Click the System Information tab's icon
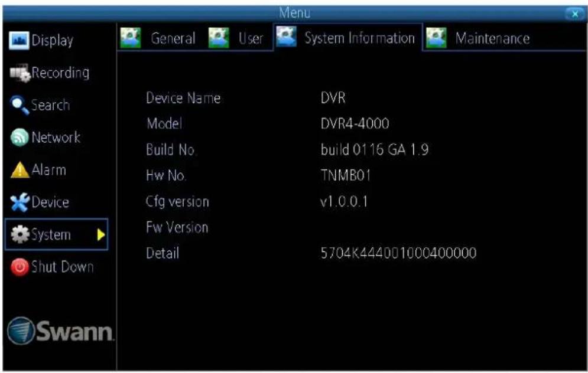The image size is (588, 373). tap(287, 37)
